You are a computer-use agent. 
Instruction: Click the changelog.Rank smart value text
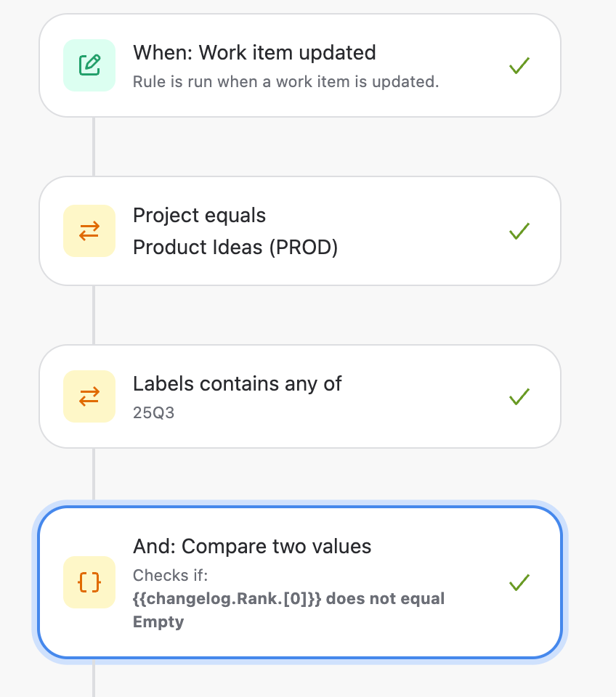(227, 599)
